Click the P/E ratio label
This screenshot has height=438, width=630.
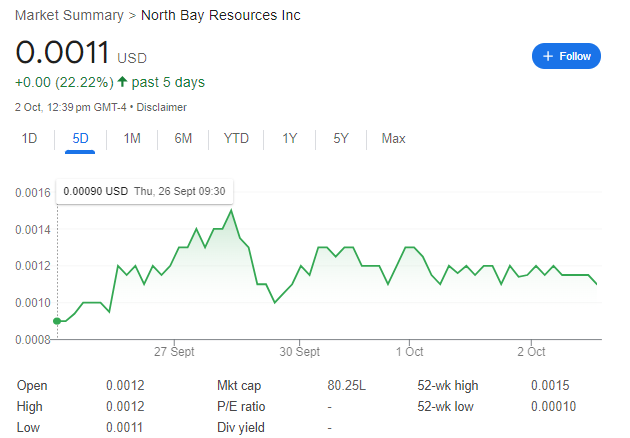click(x=241, y=406)
